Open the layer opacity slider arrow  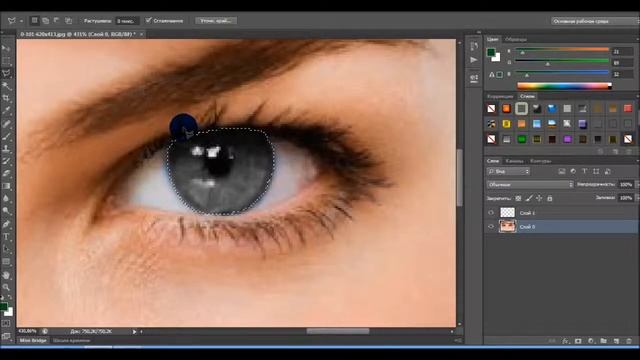tap(637, 184)
